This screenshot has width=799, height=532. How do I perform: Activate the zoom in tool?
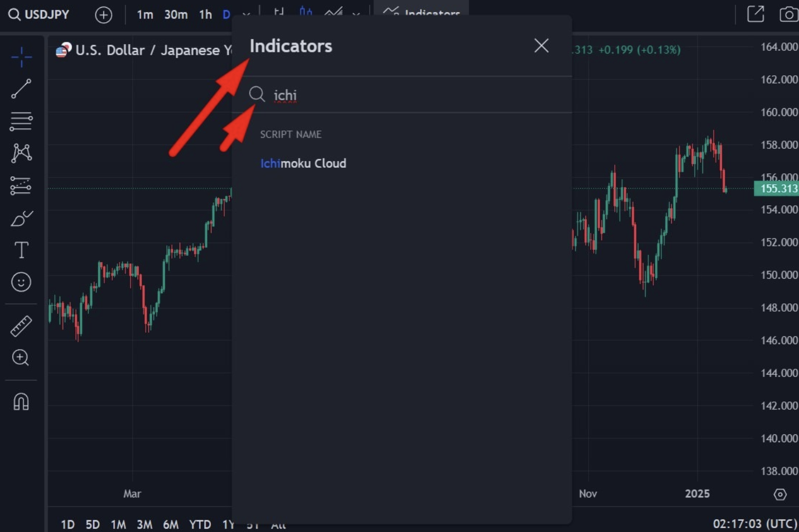tap(21, 357)
